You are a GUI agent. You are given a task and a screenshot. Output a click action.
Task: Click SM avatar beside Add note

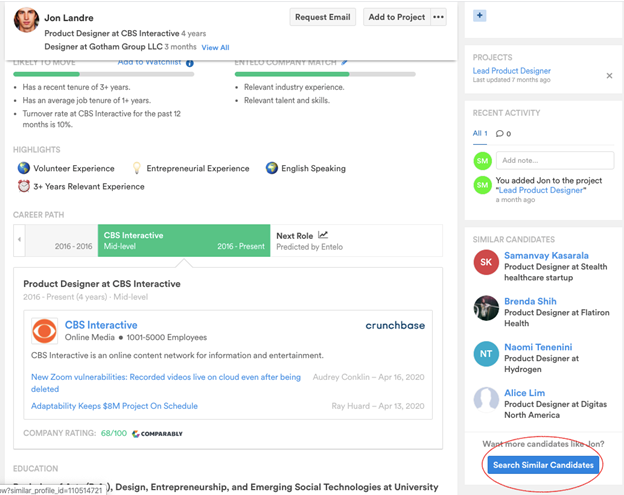click(482, 161)
